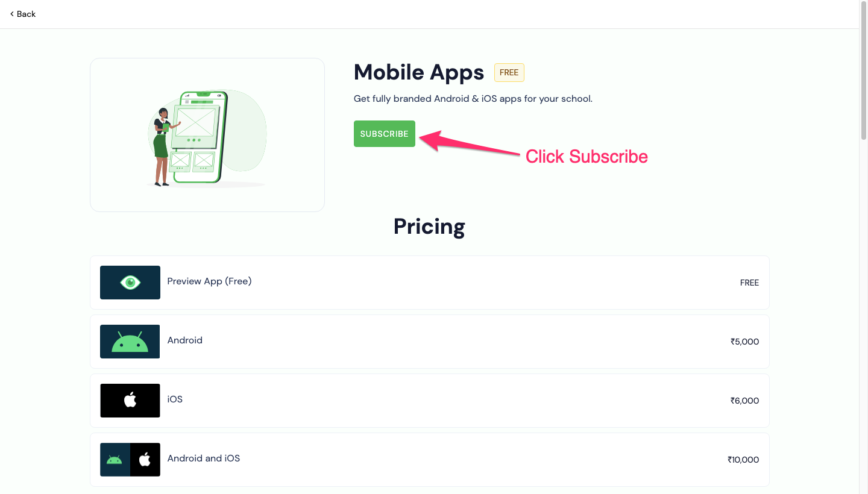
Task: Select the Android and iOS bundle row
Action: pos(429,459)
